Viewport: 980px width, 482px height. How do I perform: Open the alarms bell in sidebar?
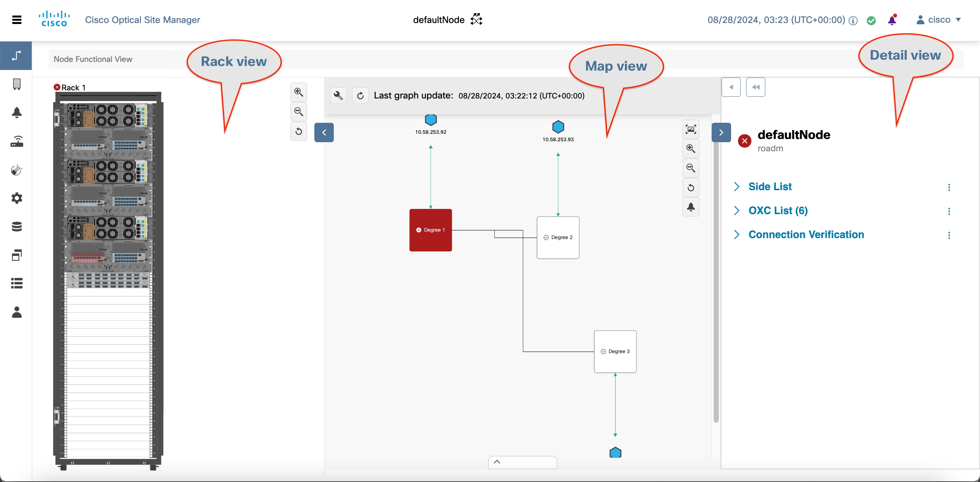[17, 112]
